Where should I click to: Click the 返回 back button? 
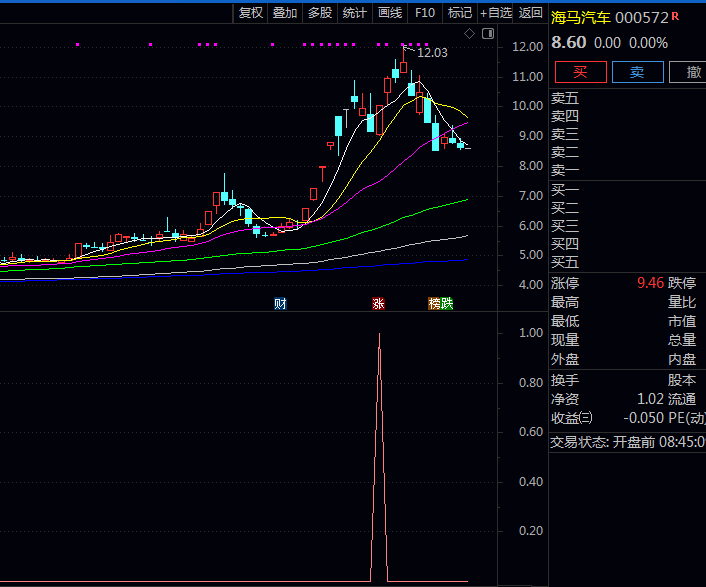(531, 13)
